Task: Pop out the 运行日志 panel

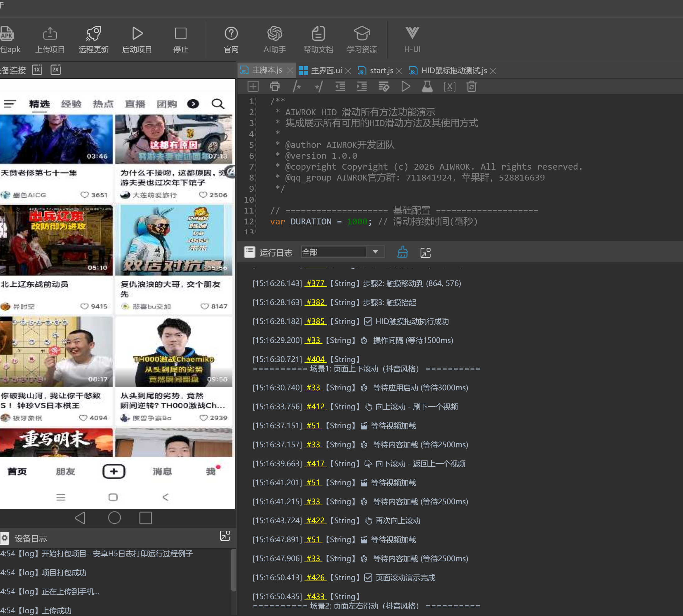Action: (x=426, y=252)
